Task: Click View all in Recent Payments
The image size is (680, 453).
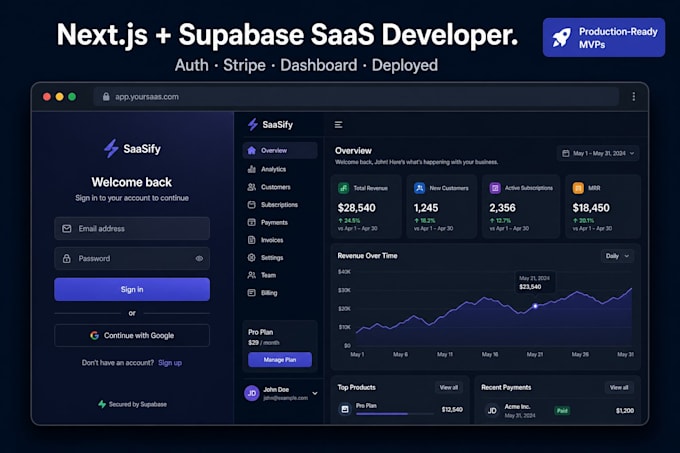Action: (619, 387)
